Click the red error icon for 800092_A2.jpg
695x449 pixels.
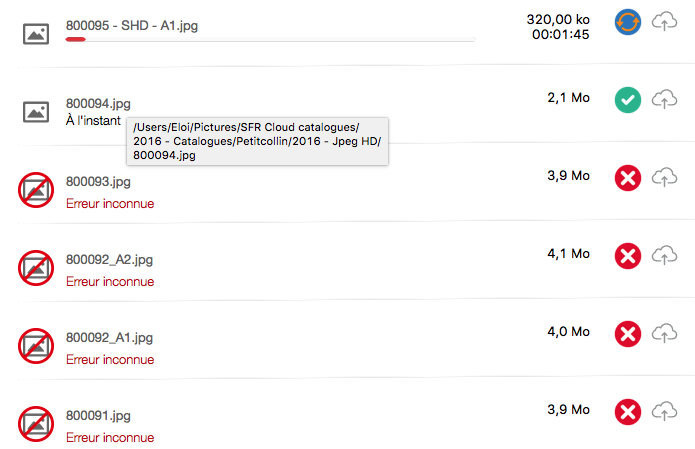(x=627, y=256)
